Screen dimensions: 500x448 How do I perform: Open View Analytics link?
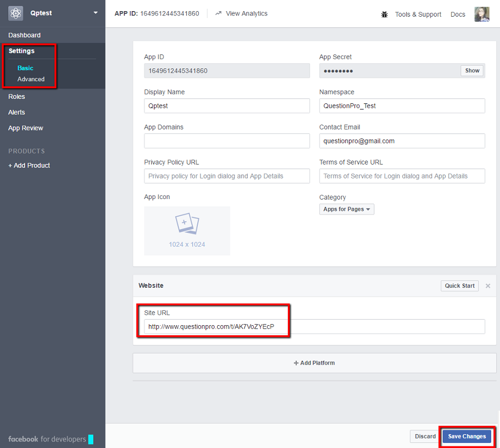247,13
